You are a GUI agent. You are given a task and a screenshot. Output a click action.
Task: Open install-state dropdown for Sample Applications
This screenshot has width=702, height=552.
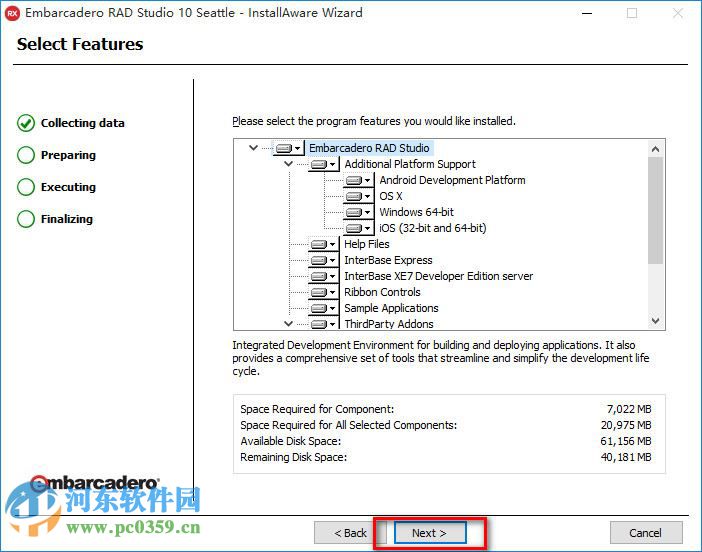[x=323, y=308]
